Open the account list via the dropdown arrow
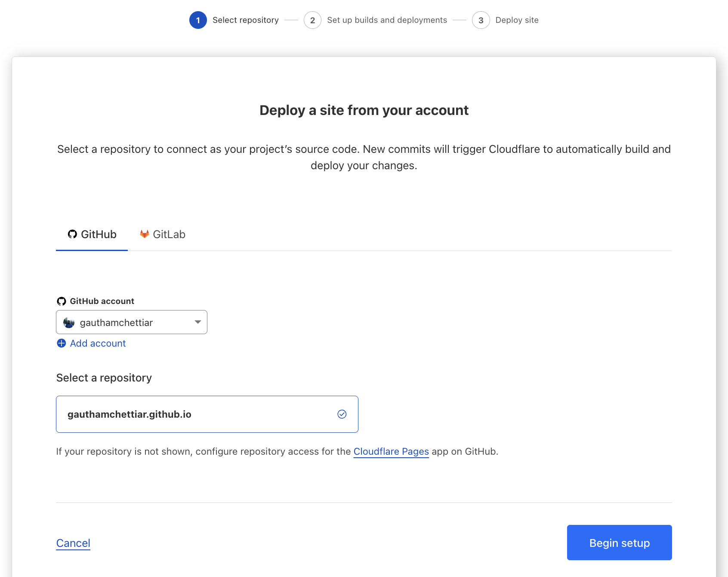Image resolution: width=728 pixels, height=577 pixels. pyautogui.click(x=197, y=322)
